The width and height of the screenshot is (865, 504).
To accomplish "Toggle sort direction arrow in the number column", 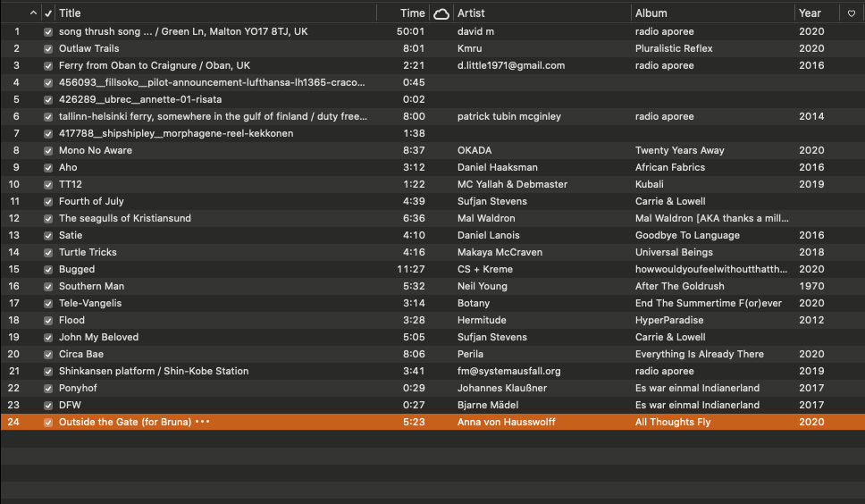I will click(33, 13).
